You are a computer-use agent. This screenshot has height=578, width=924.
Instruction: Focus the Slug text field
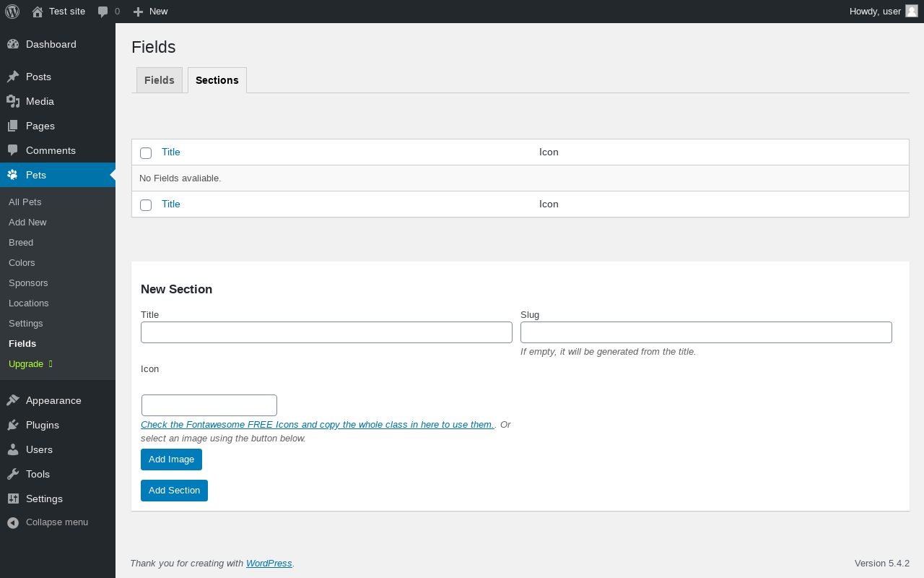[706, 332]
